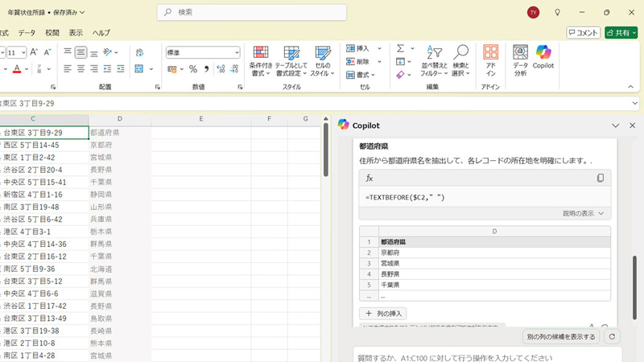Open the ヘルプ tab

101,33
